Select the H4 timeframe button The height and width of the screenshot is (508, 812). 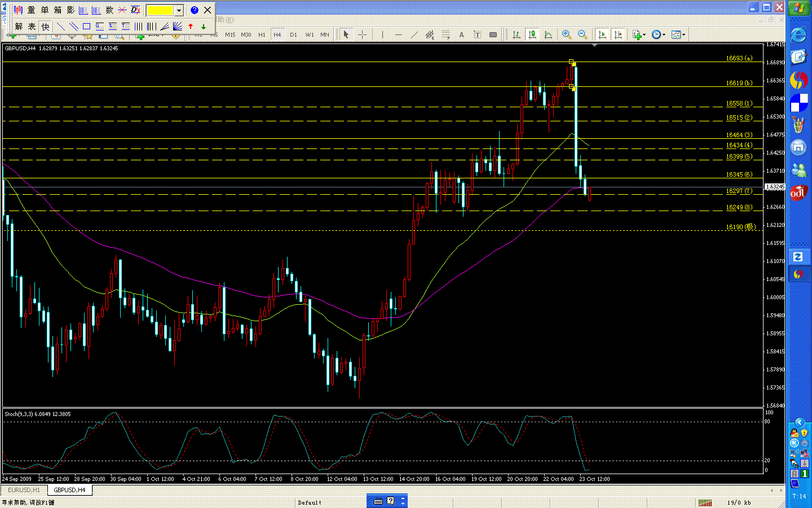pos(277,35)
